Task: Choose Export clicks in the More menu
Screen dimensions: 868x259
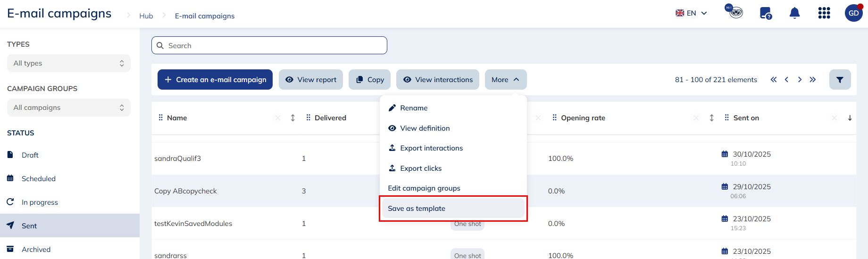Action: [x=420, y=168]
